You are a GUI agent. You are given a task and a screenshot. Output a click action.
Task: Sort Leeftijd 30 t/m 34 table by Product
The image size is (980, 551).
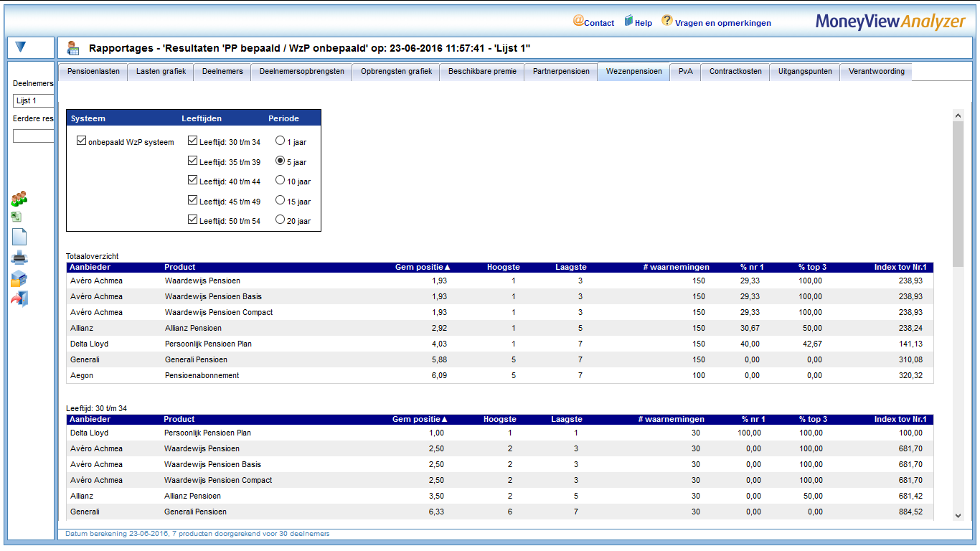click(x=179, y=419)
